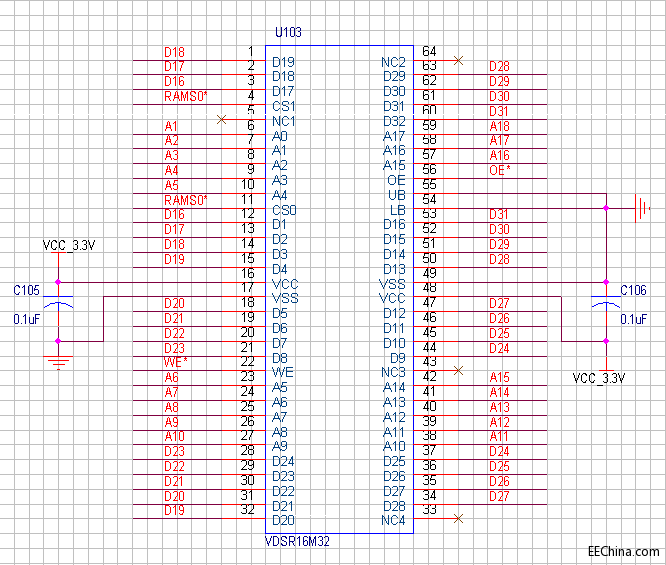Click pin number 16
666x565 pixels.
(x=248, y=273)
